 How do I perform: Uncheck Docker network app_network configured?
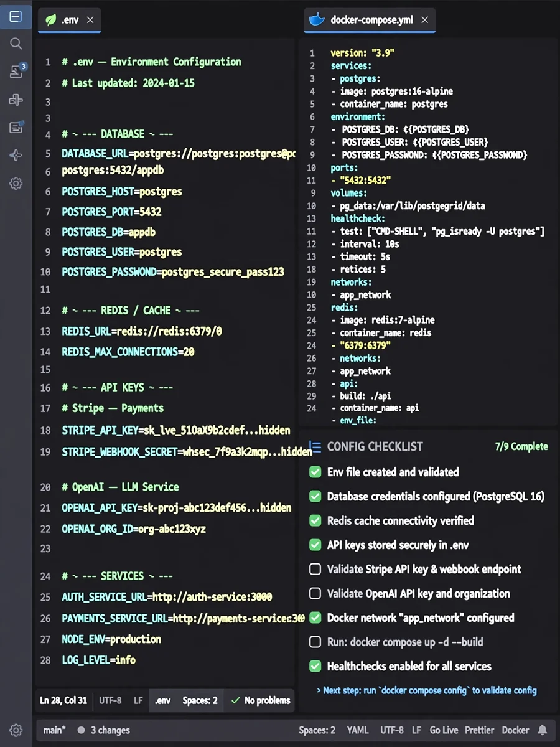315,618
